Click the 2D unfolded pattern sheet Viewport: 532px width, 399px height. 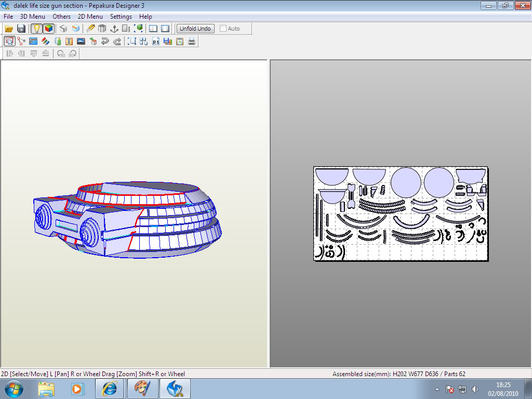(401, 214)
